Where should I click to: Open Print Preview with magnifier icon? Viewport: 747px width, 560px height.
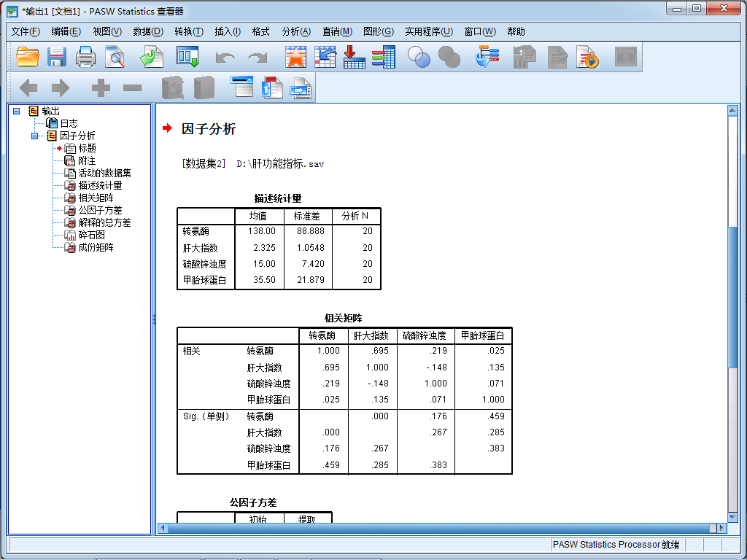tap(115, 57)
